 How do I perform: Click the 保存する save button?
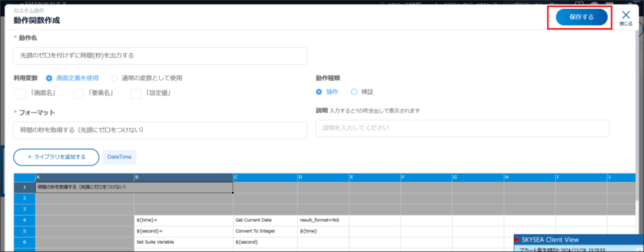click(x=581, y=17)
